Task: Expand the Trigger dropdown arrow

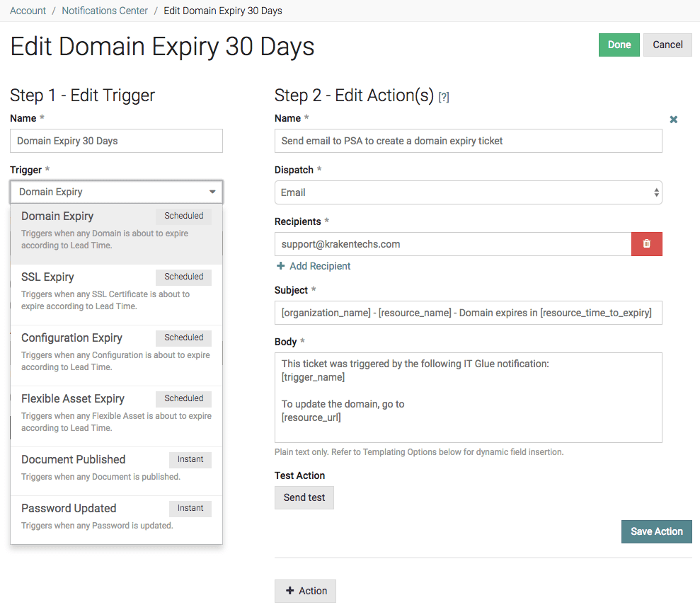Action: [212, 192]
